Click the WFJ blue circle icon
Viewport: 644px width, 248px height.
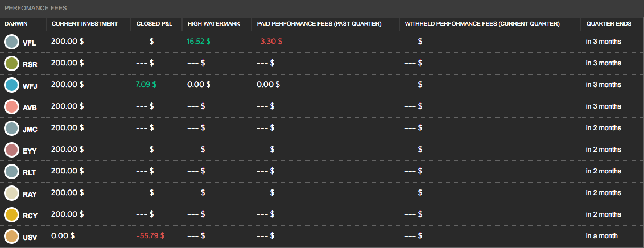pos(11,85)
